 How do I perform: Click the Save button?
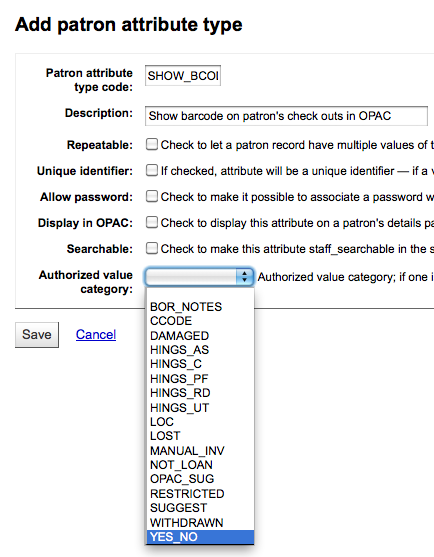tap(37, 335)
